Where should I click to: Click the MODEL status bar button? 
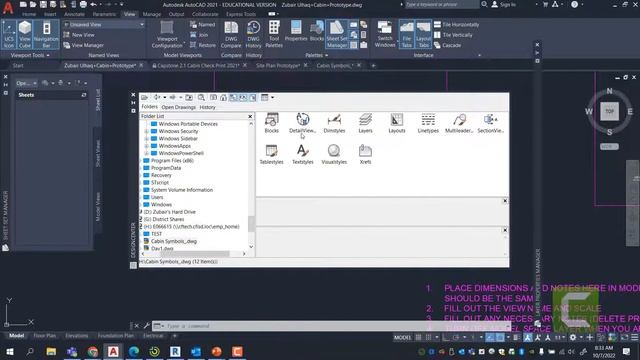402,338
